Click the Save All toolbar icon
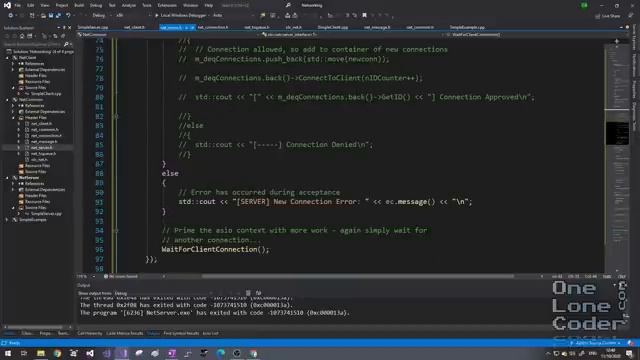The width and height of the screenshot is (640, 360). (58, 16)
